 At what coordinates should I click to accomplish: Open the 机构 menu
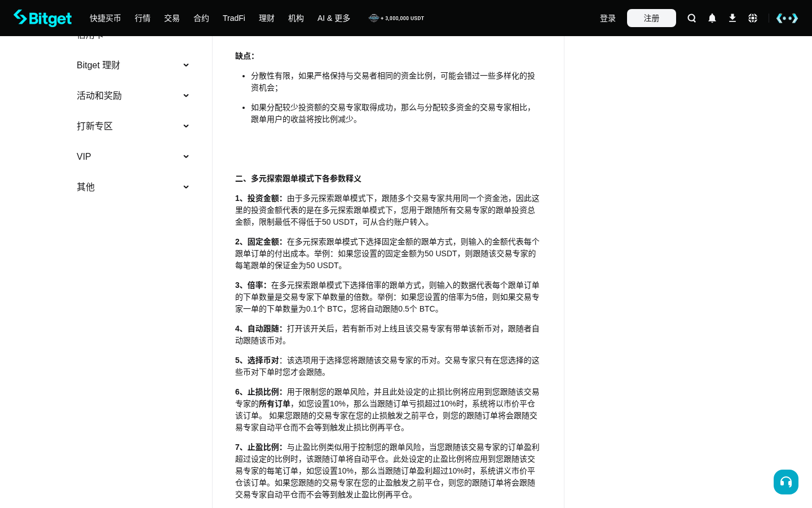tap(296, 18)
